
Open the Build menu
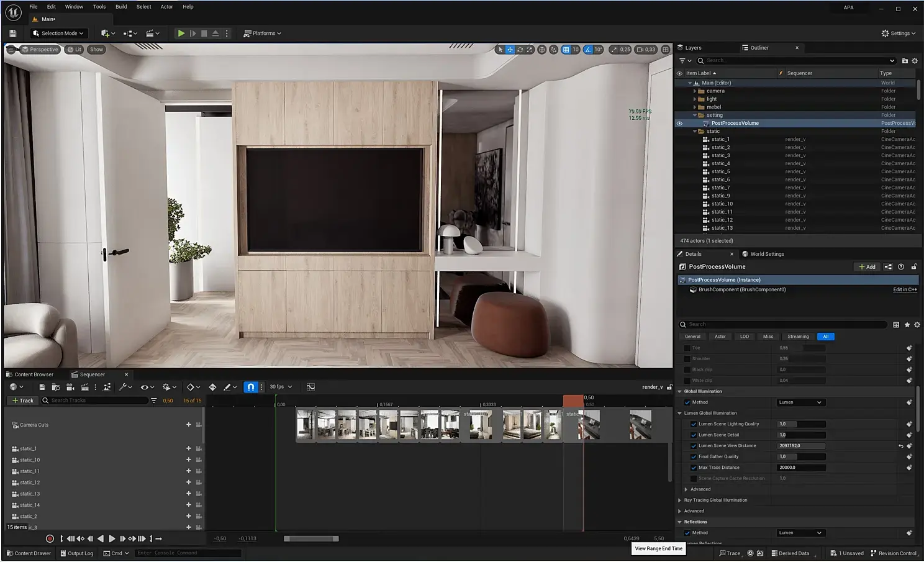[121, 7]
